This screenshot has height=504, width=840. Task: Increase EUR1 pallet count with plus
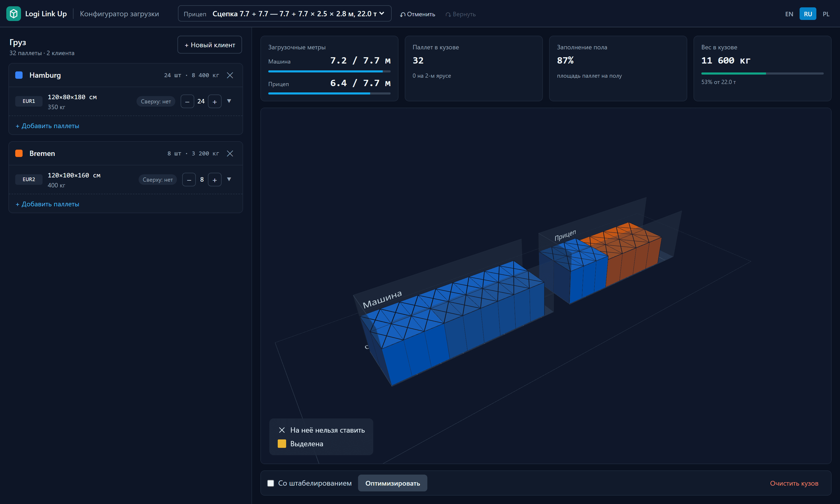(x=214, y=102)
